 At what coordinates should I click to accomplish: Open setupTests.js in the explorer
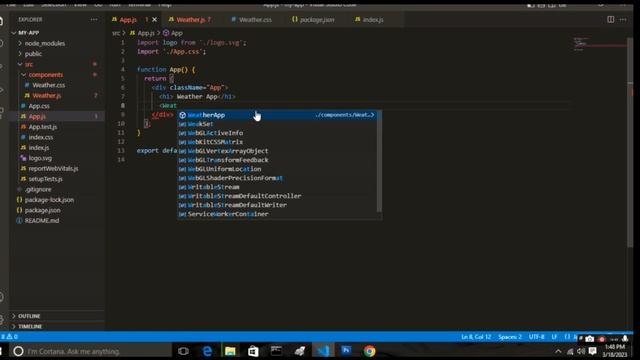click(x=45, y=179)
